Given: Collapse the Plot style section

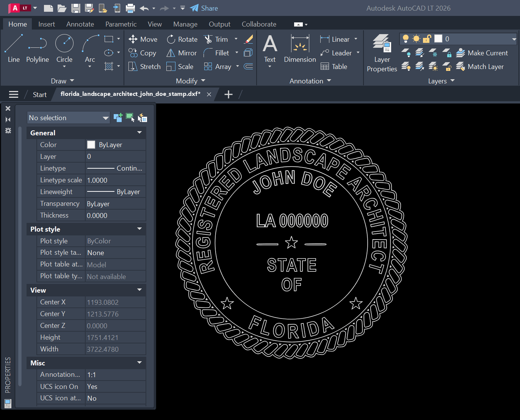Looking at the screenshot, I should pos(139,229).
